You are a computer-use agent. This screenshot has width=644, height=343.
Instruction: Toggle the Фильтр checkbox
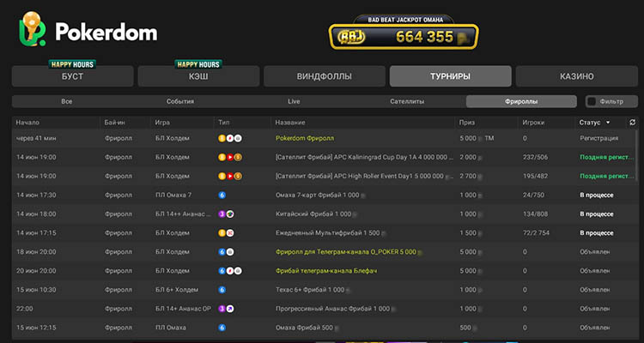(x=592, y=101)
